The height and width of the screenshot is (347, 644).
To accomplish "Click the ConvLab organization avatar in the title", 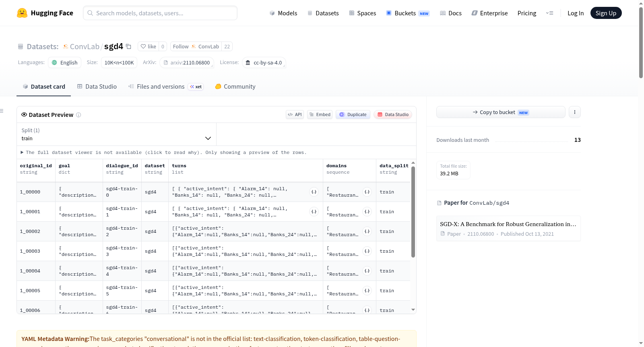I will [x=66, y=46].
